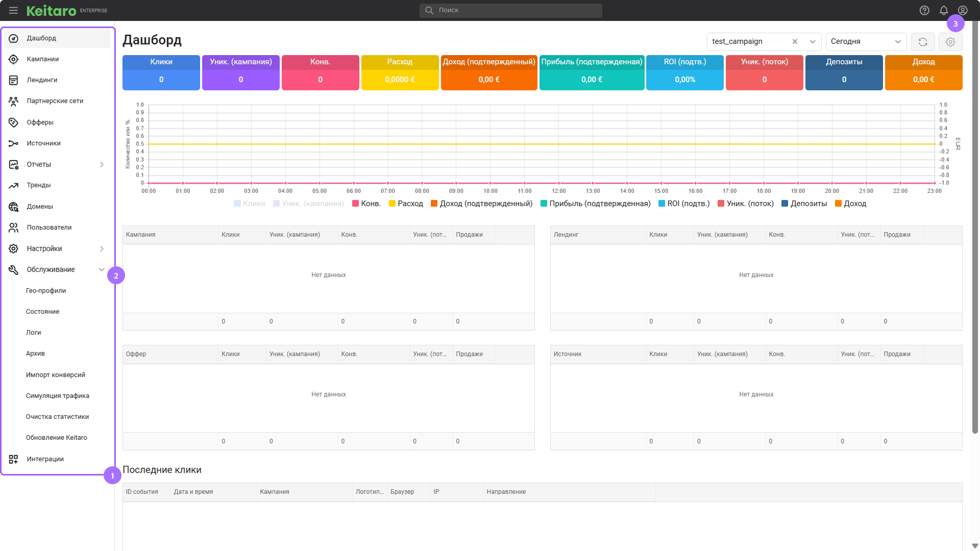Click the Integrations sidebar icon
Screen dimensions: 980x551
point(14,459)
